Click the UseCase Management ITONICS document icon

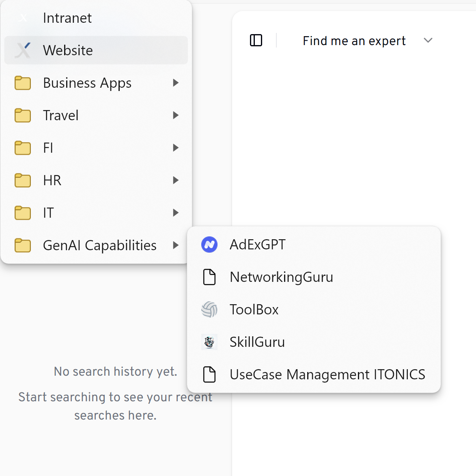[x=209, y=374]
